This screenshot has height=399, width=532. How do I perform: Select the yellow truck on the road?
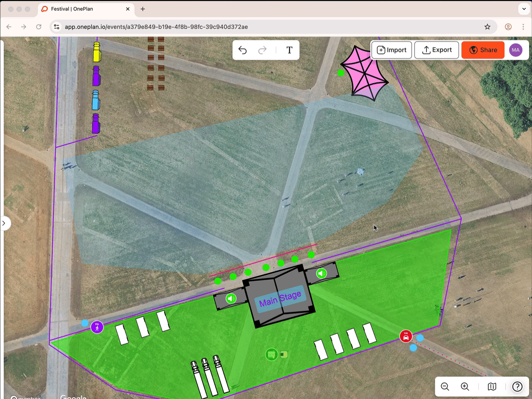(x=96, y=52)
